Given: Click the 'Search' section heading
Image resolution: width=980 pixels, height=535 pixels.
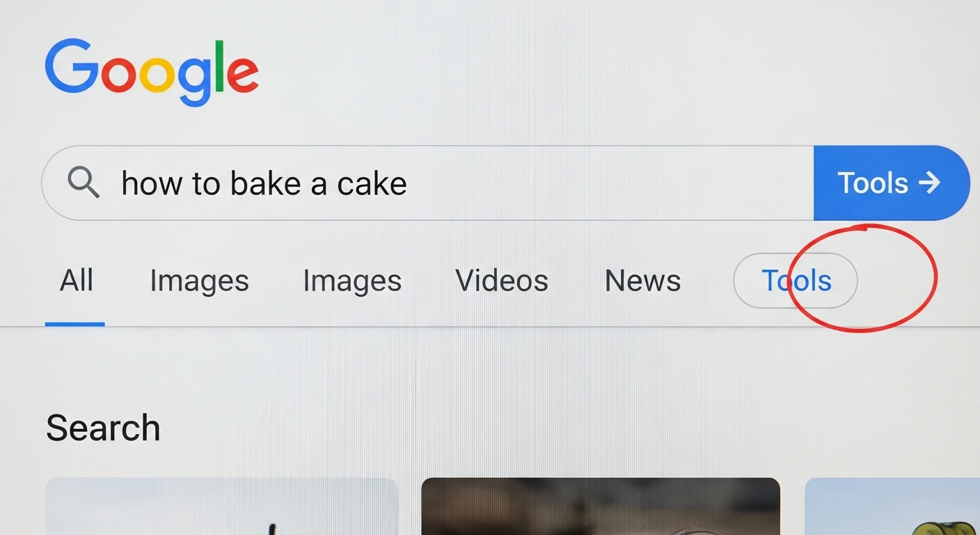Looking at the screenshot, I should click(x=102, y=427).
